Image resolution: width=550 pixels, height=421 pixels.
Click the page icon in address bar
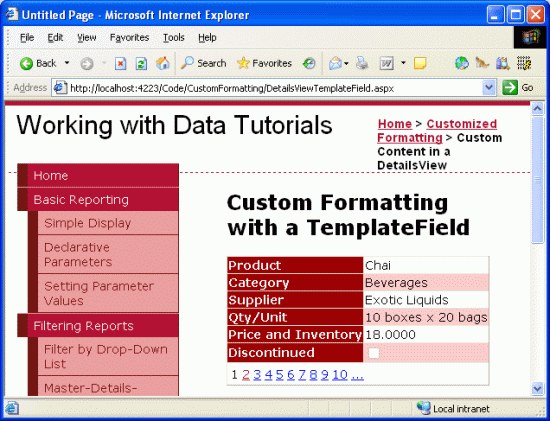pos(60,88)
